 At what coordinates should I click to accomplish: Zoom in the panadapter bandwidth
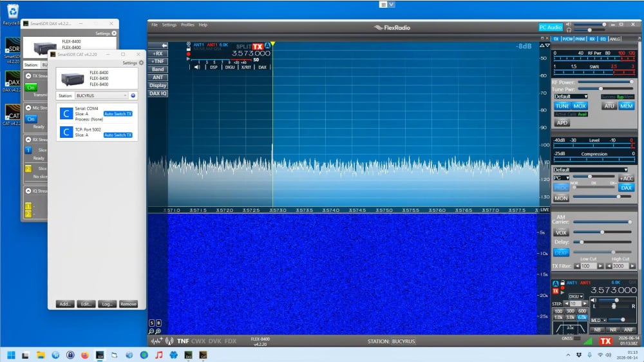point(158,331)
